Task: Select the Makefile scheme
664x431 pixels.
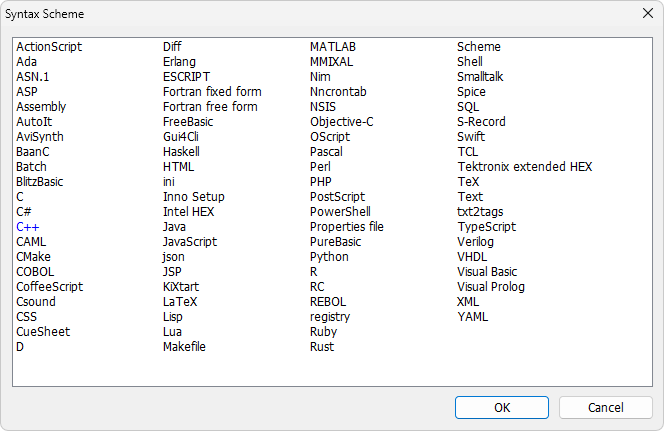Action: coord(184,347)
